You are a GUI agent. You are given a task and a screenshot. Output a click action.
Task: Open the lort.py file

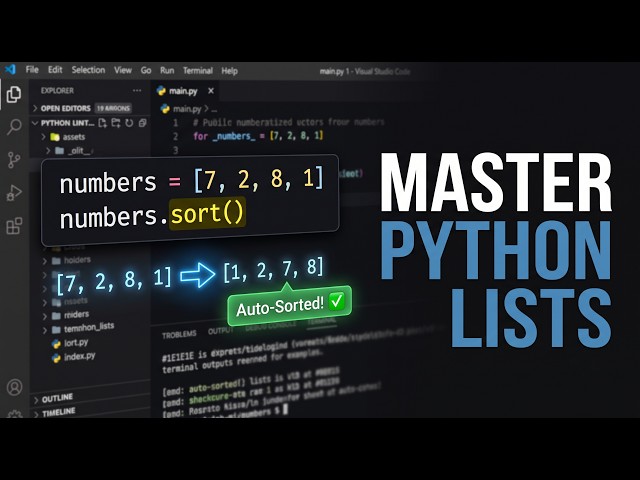(70, 343)
